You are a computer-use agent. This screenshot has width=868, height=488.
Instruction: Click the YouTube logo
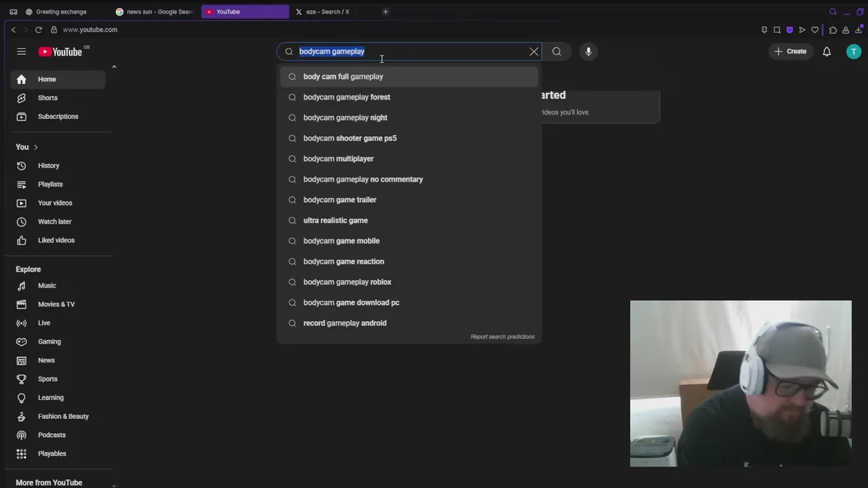[60, 52]
